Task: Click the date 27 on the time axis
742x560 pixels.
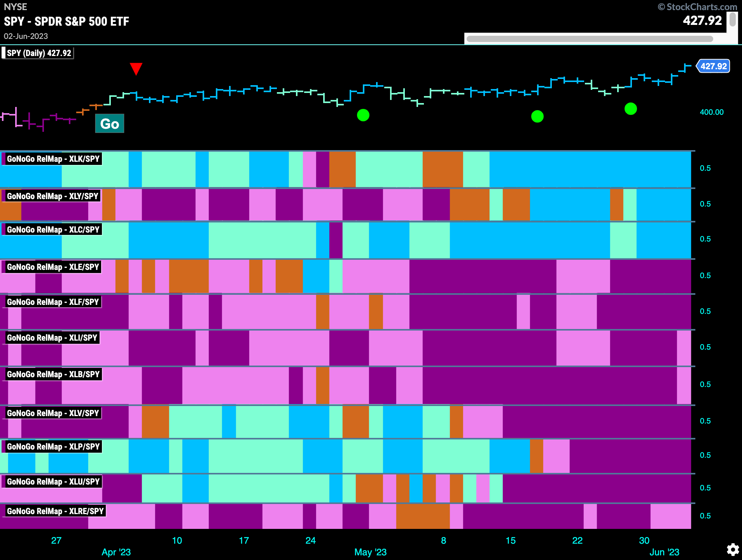Action: tap(56, 541)
